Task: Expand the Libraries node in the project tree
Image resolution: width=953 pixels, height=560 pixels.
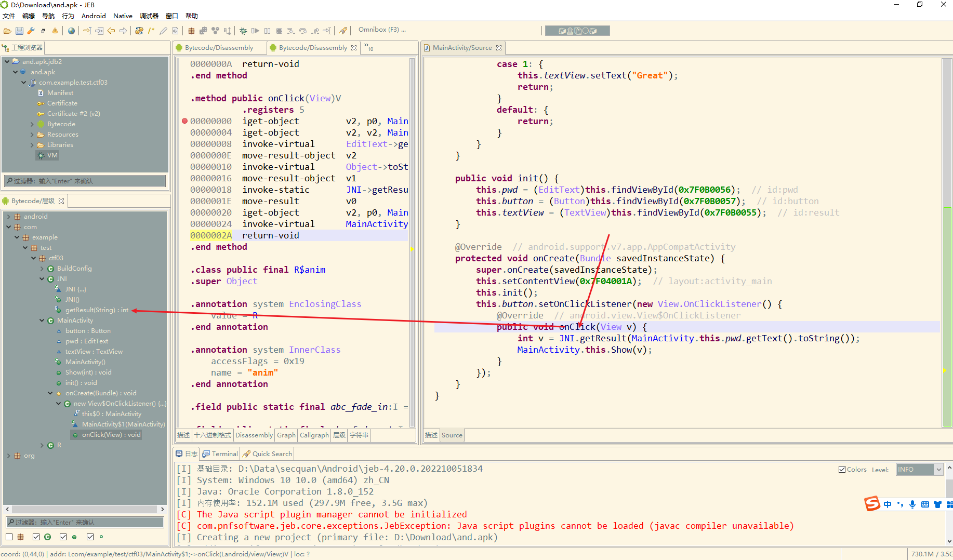Action: (32, 145)
